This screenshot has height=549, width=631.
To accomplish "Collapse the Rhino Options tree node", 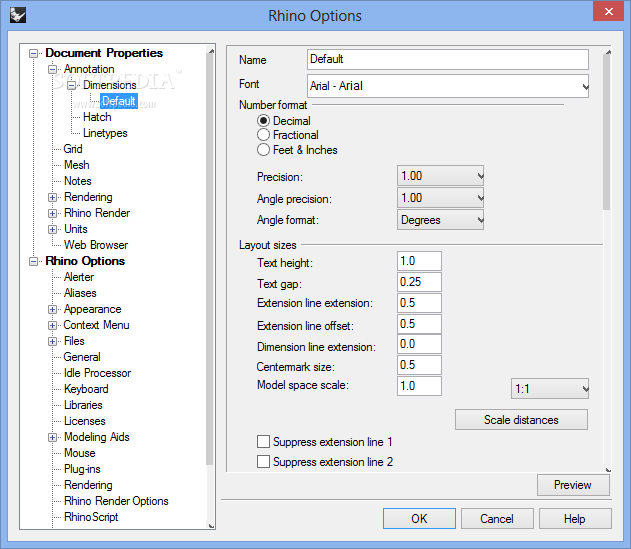I will tap(34, 262).
